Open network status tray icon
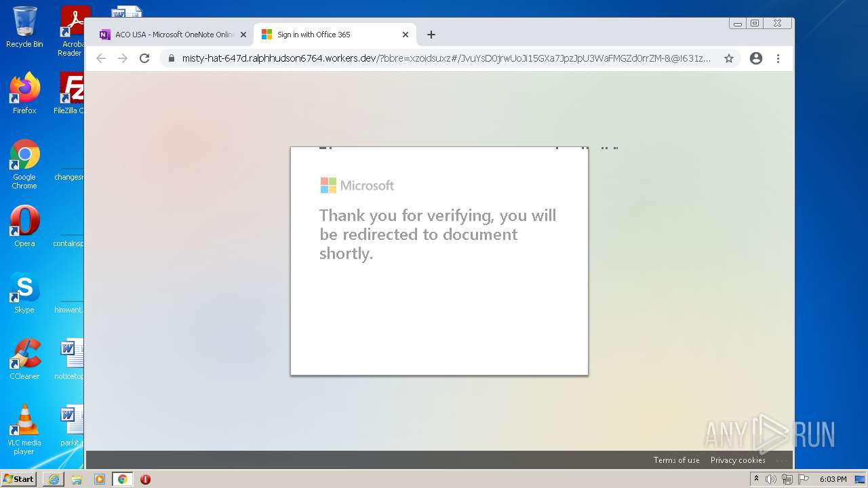 click(787, 479)
